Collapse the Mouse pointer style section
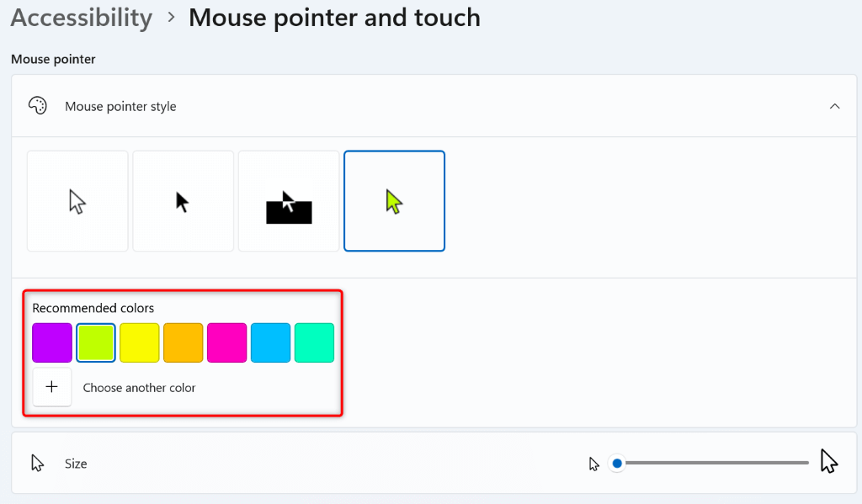862x504 pixels. (834, 106)
